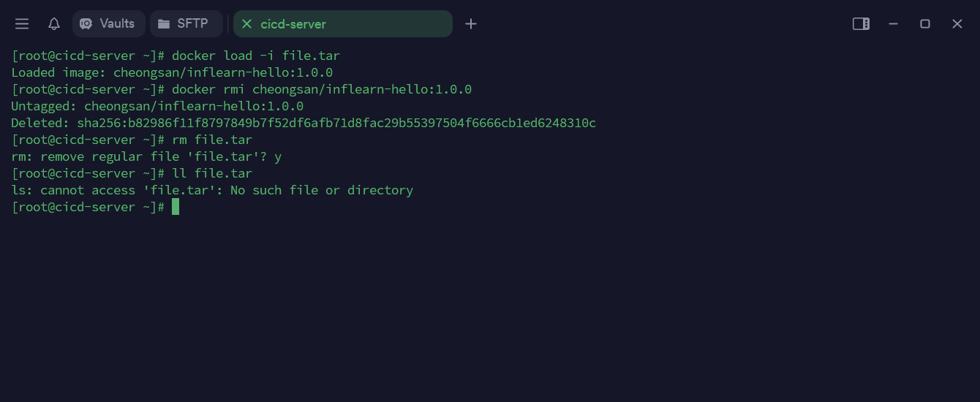The width and height of the screenshot is (980, 402).
Task: Open the notifications bell
Action: [x=54, y=24]
